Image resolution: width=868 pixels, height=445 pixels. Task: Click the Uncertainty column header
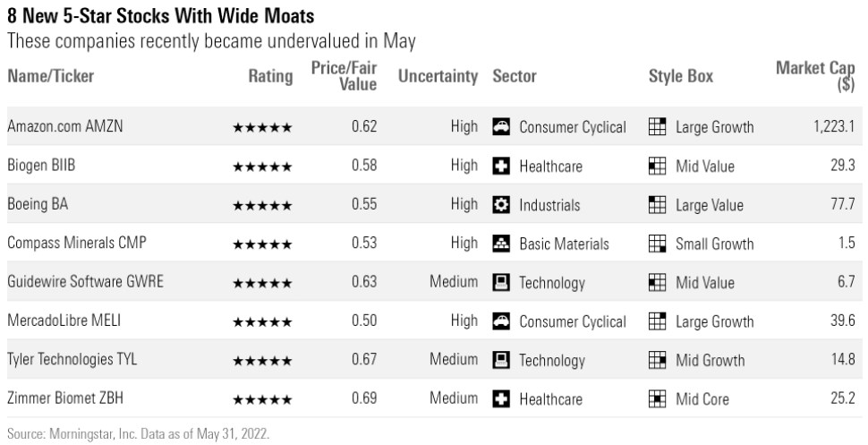coord(438,76)
